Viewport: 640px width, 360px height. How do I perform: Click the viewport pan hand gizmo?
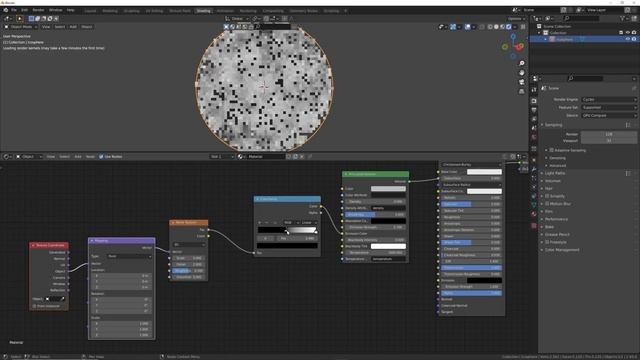tap(522, 73)
